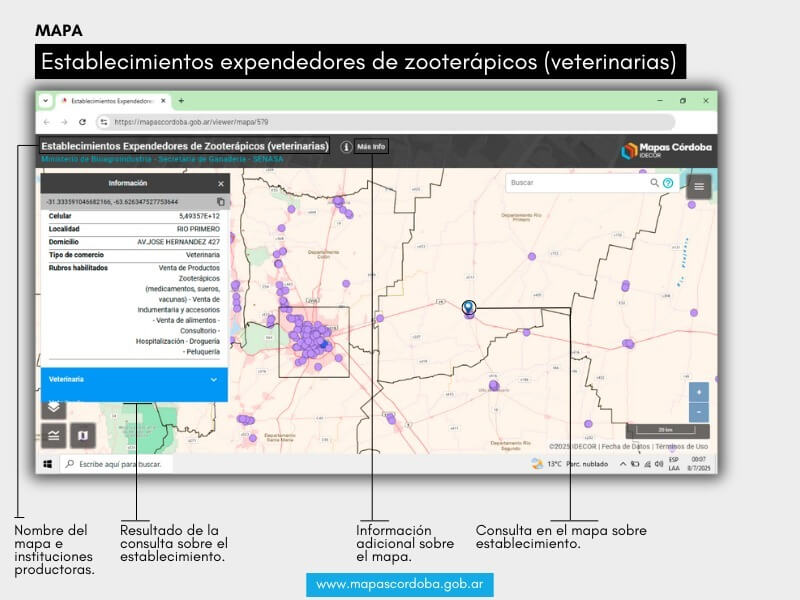800x600 pixels.
Task: Open the hamburger menu on map
Action: point(698,186)
